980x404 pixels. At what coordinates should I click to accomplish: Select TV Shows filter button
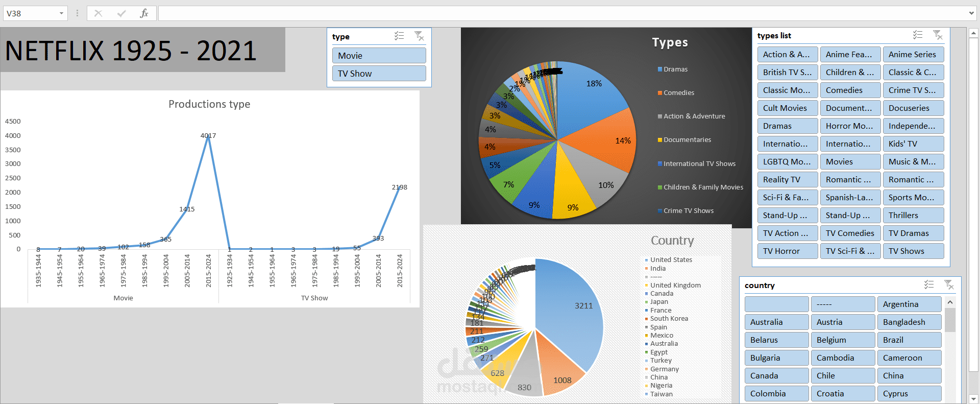pos(913,251)
